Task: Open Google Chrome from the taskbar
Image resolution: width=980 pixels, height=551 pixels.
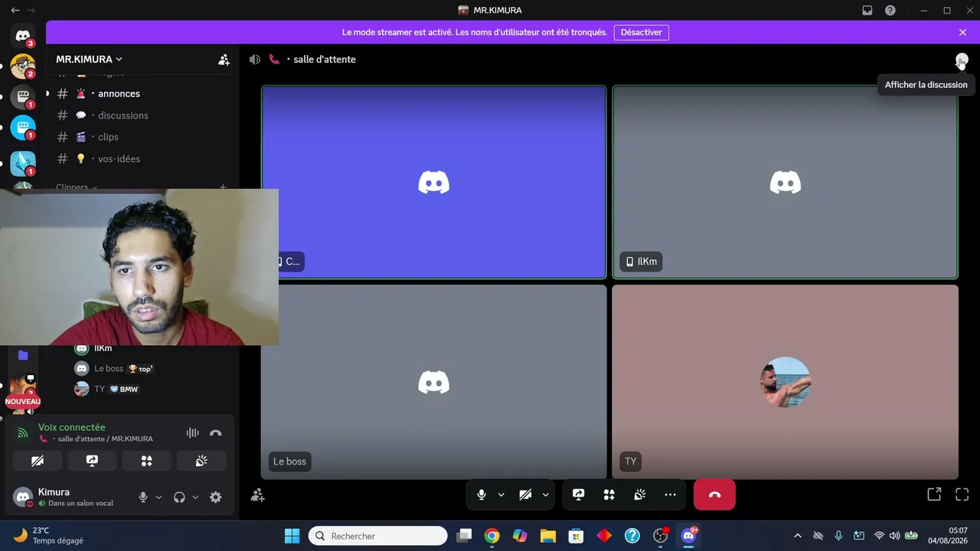Action: tap(492, 536)
